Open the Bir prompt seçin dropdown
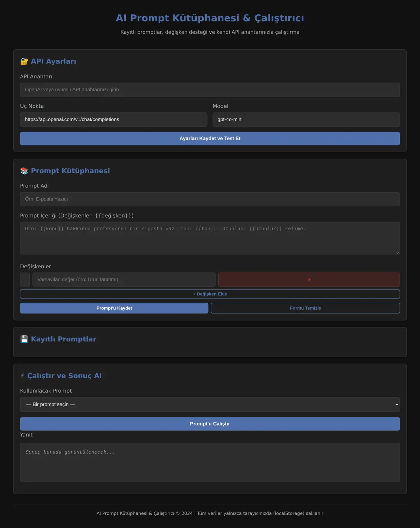 210,404
